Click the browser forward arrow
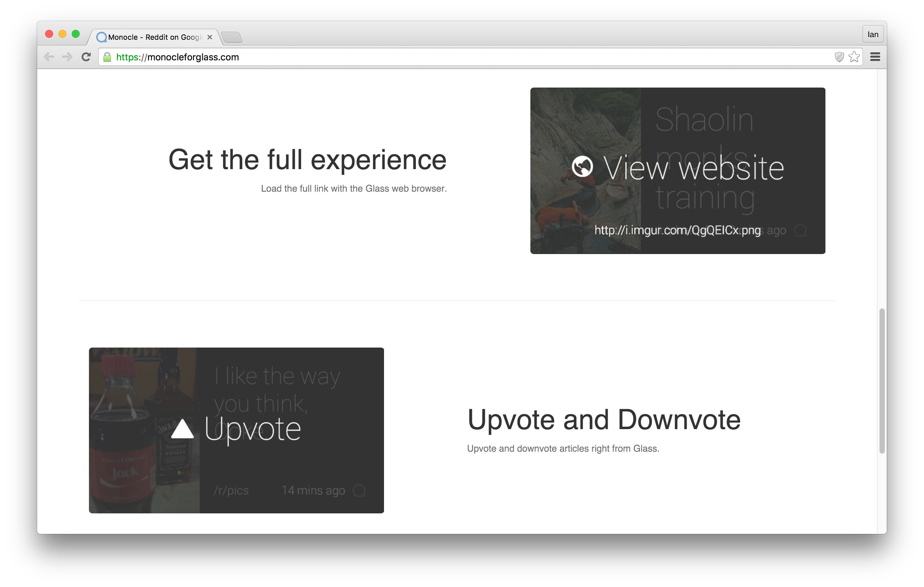Image resolution: width=924 pixels, height=587 pixels. point(67,57)
